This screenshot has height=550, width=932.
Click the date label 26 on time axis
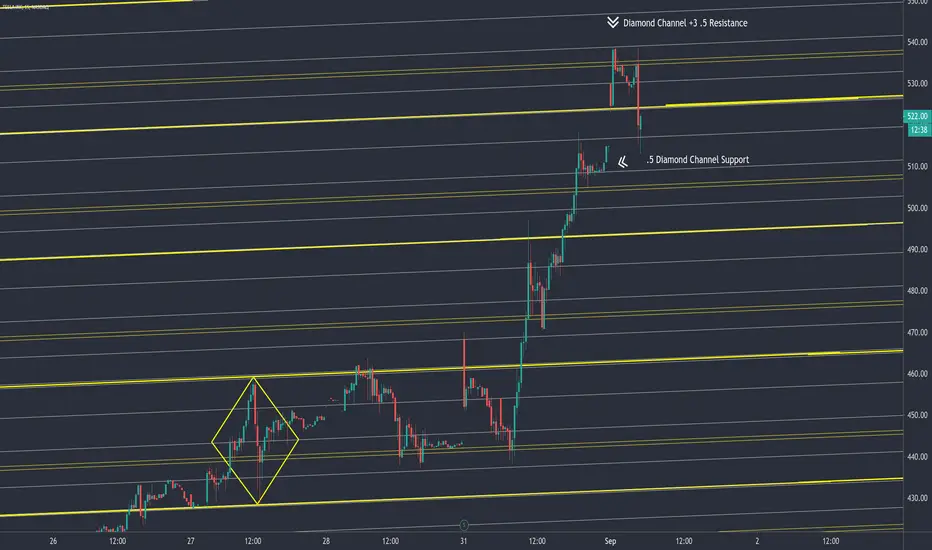[53, 541]
